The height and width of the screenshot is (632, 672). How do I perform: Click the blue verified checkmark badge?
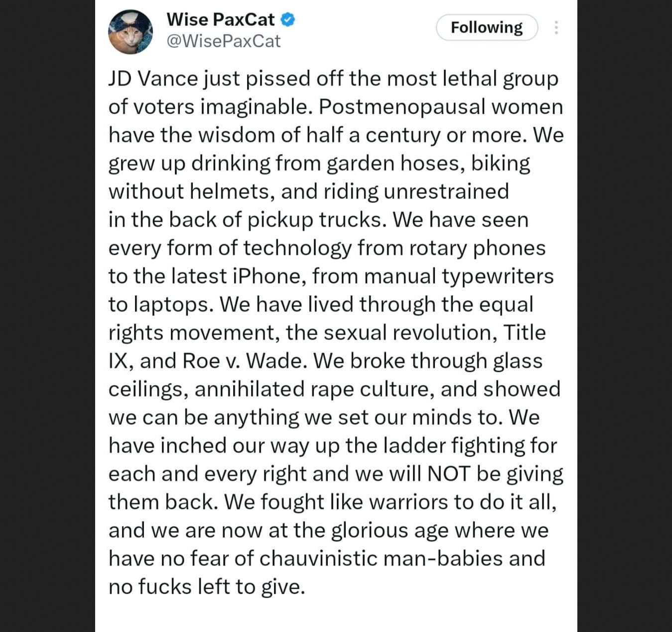(x=288, y=20)
